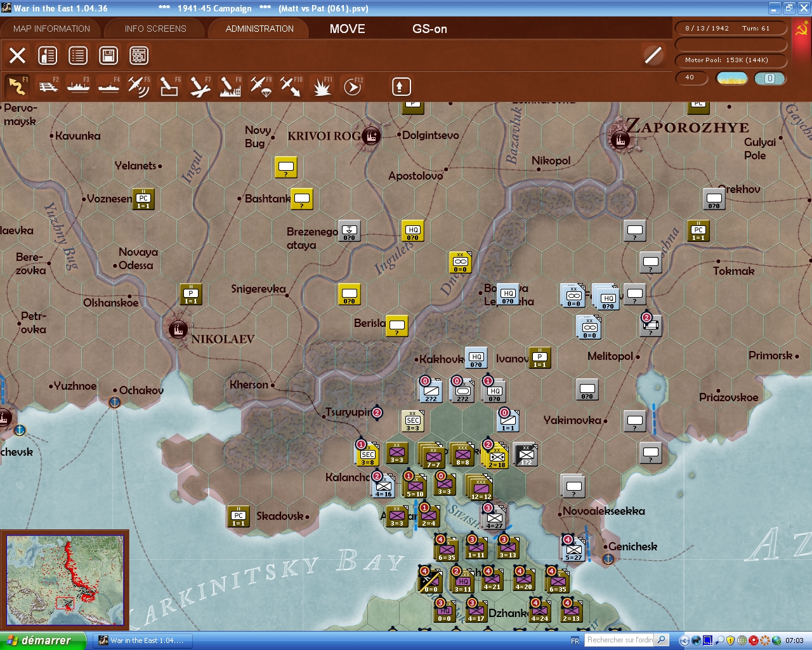Click the diagonal pen icon near date panel
Image resolution: width=812 pixels, height=650 pixels.
(x=653, y=55)
